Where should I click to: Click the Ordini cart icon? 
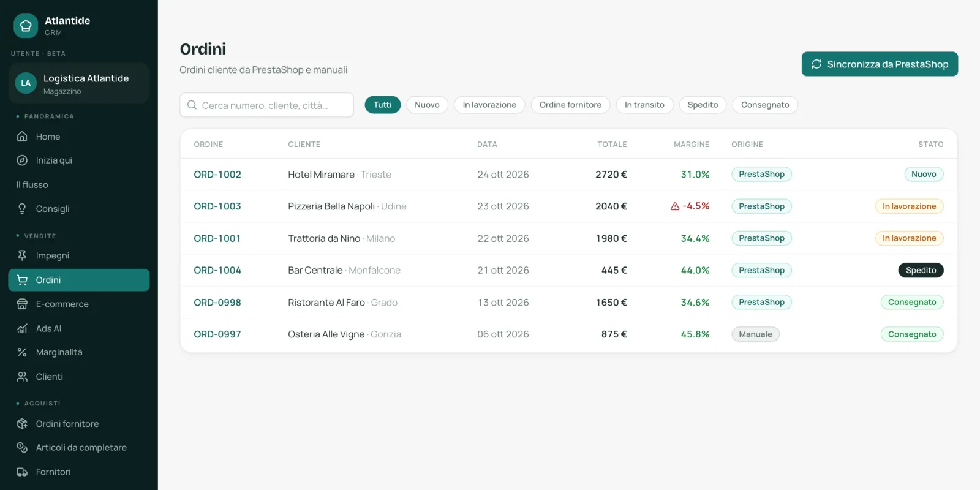(22, 280)
